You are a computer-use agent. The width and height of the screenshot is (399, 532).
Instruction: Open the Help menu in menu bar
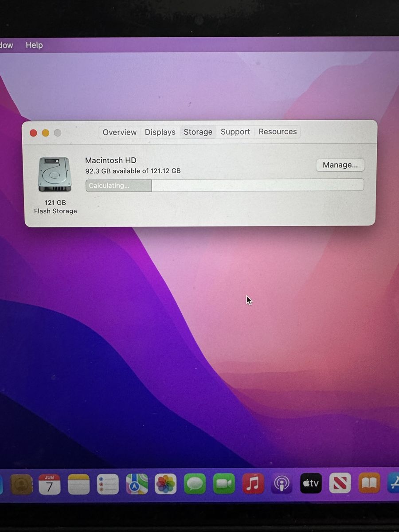(x=34, y=45)
